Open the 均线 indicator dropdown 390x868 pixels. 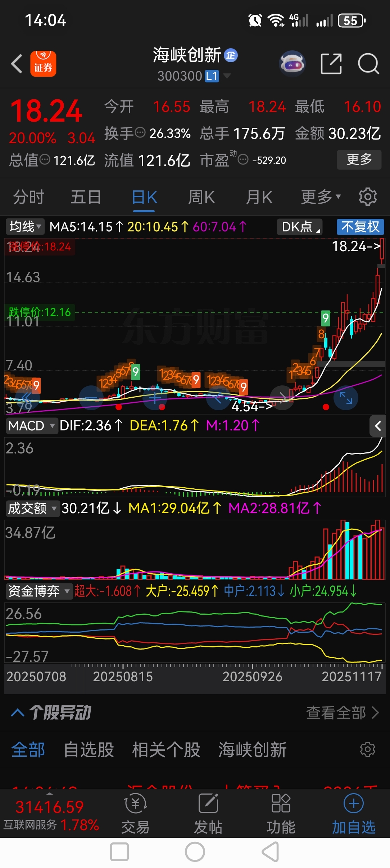coord(25,227)
